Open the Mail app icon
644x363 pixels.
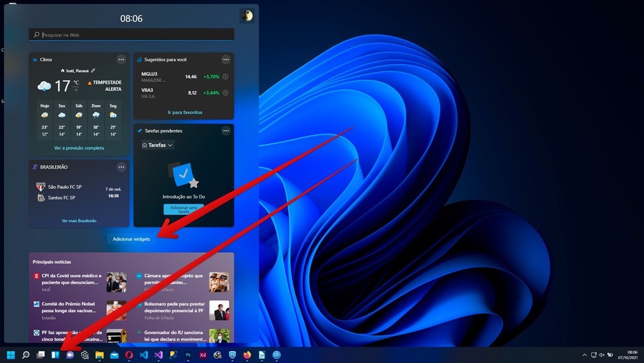(x=114, y=354)
